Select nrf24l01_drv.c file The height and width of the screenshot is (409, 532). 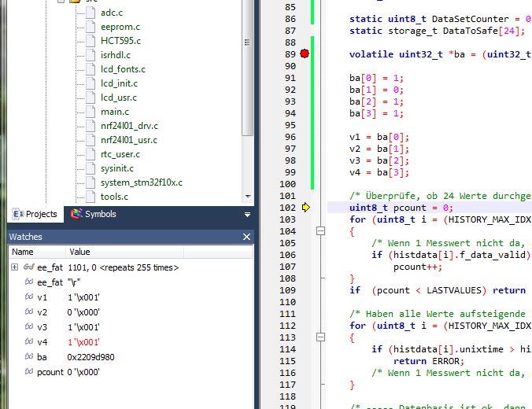(129, 126)
